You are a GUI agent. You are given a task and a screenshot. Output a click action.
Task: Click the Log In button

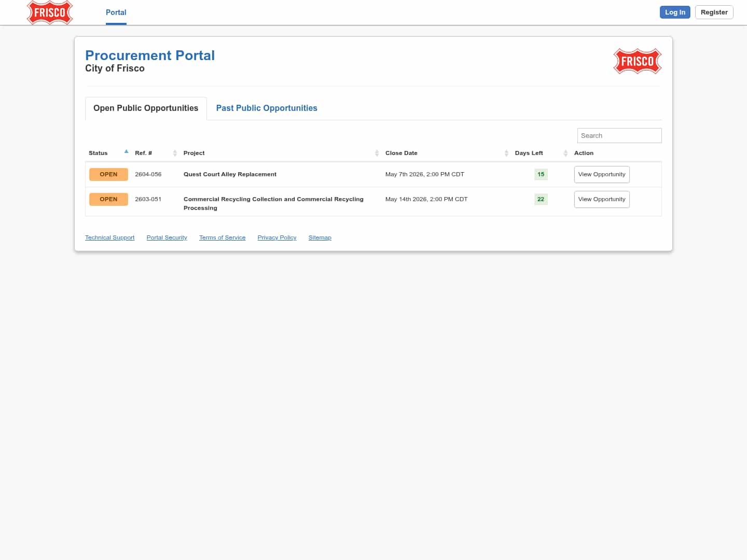point(674,12)
